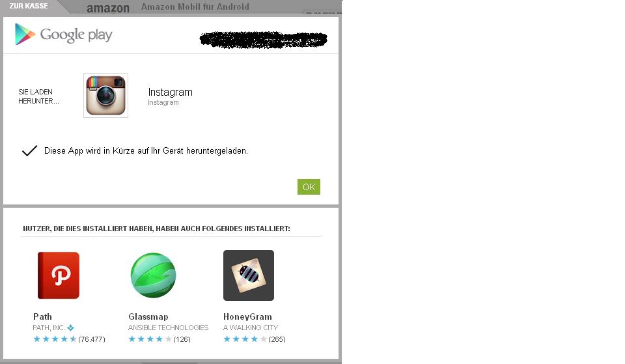Open the Instagram app title link

[x=170, y=92]
